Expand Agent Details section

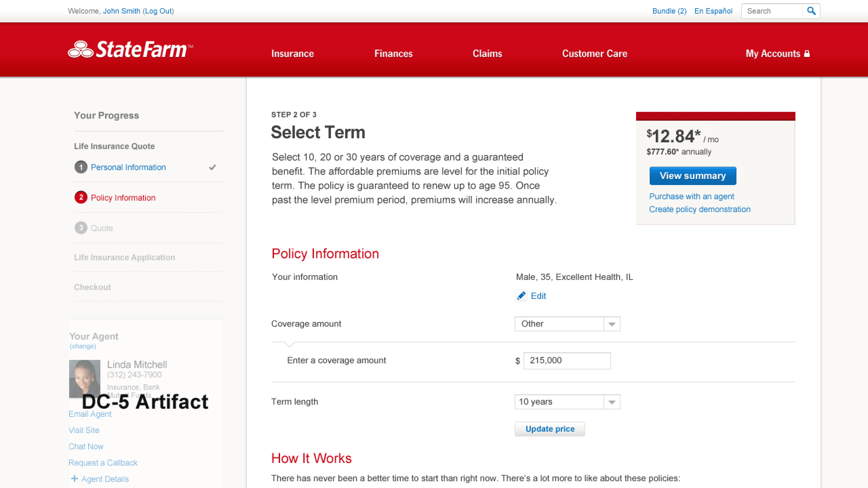pos(105,479)
